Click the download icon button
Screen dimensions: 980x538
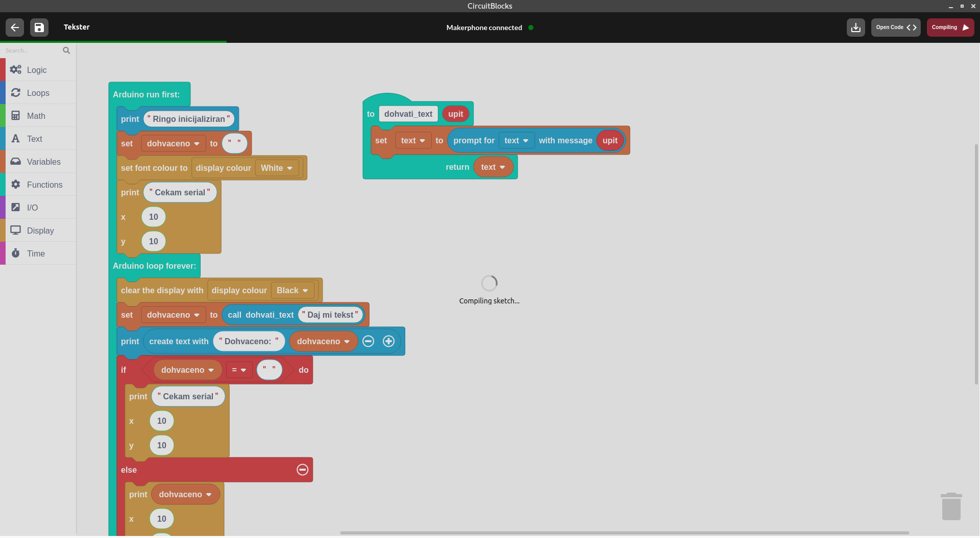(x=856, y=28)
